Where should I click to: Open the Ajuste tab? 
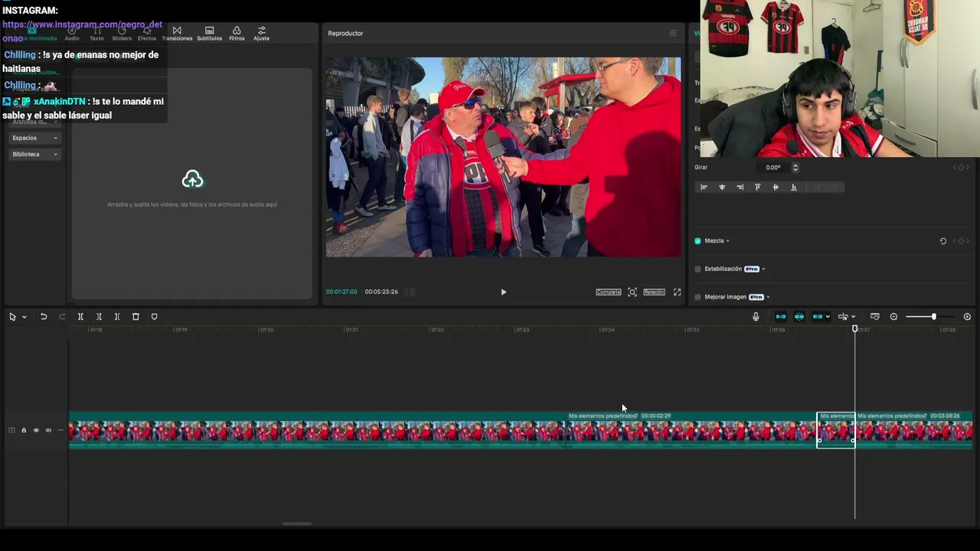coord(261,34)
